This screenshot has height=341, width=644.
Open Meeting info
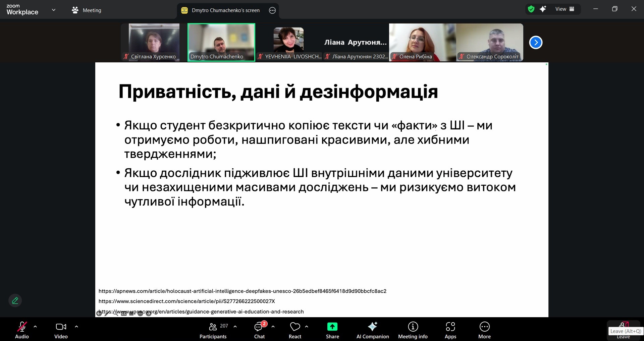click(x=413, y=330)
